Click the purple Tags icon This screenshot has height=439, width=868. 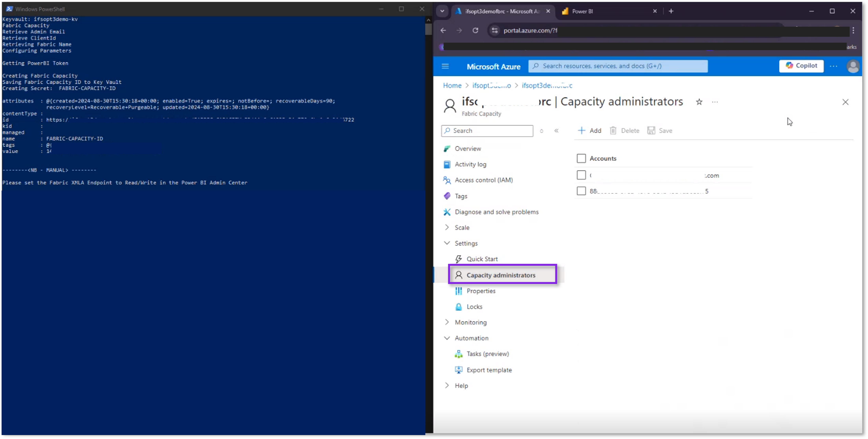click(447, 196)
